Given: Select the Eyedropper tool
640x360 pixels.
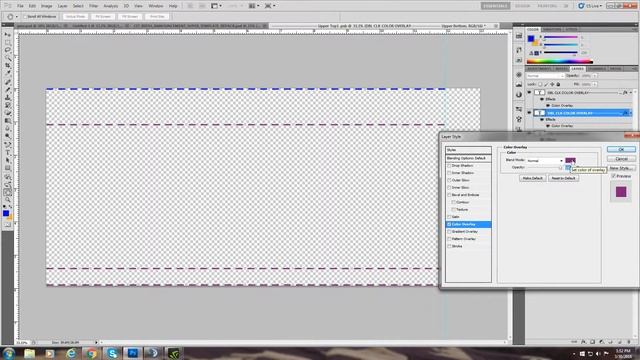Looking at the screenshot, I should tap(8, 73).
